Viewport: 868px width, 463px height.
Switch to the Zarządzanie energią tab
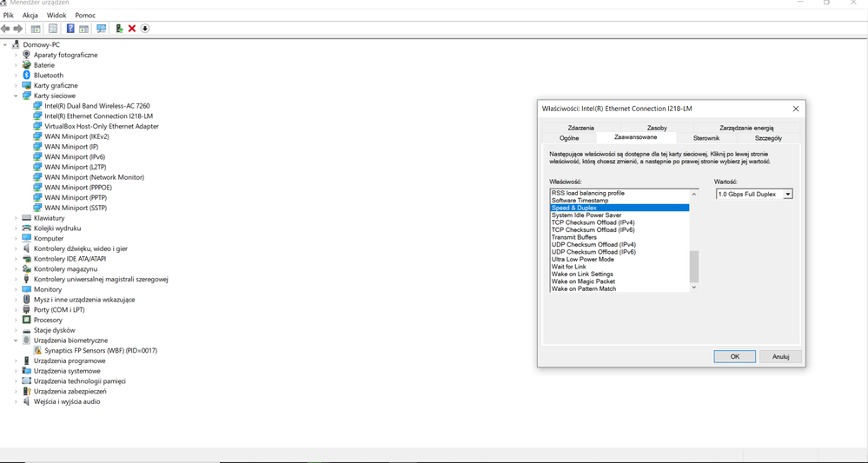pos(746,128)
